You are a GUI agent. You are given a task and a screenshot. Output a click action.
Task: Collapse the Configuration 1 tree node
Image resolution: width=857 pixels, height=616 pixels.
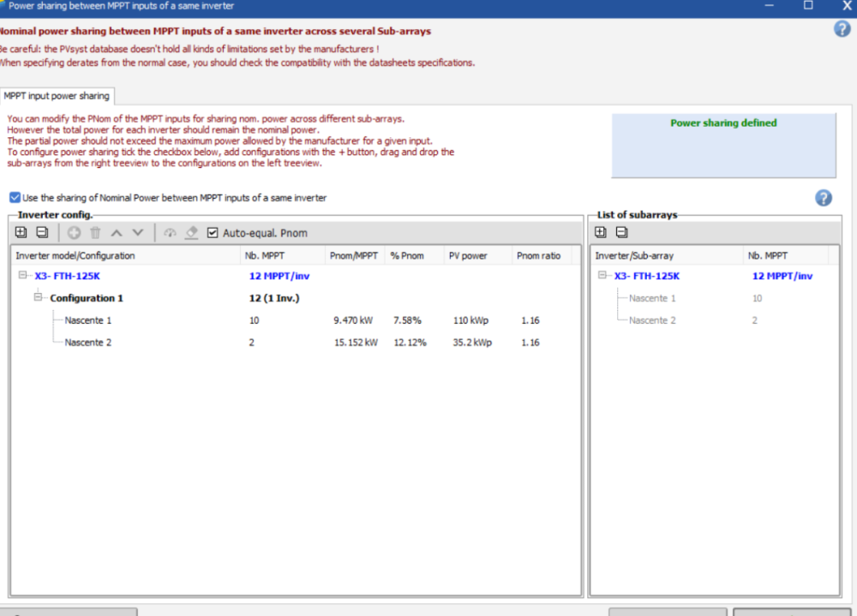(x=39, y=298)
